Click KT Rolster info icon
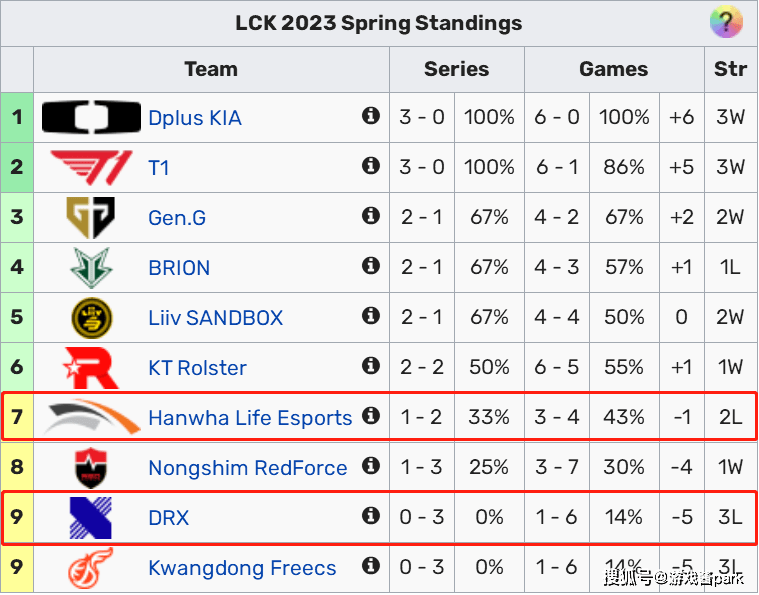 tap(370, 366)
